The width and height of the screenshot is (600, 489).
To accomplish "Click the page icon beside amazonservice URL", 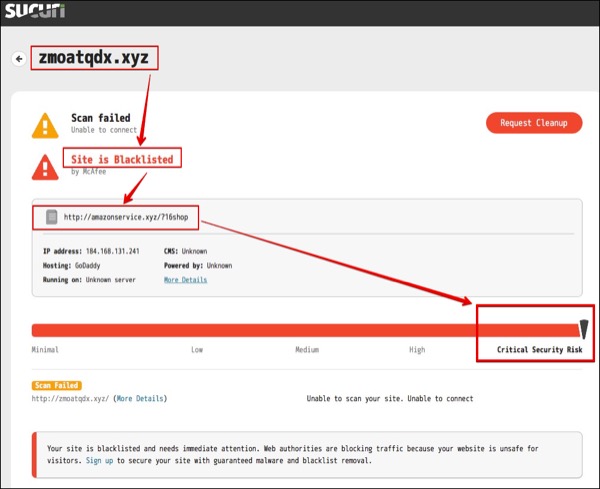I will point(51,216).
